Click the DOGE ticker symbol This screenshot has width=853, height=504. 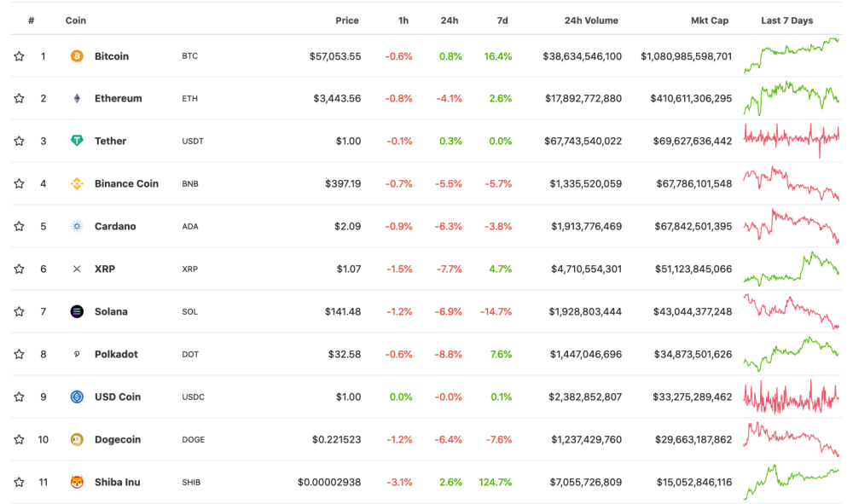[x=193, y=439]
